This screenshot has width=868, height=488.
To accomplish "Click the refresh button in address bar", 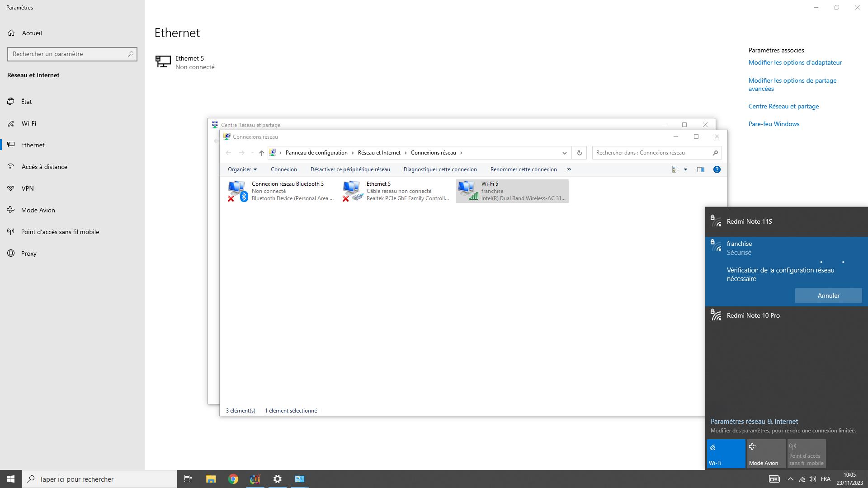I will coord(579,153).
